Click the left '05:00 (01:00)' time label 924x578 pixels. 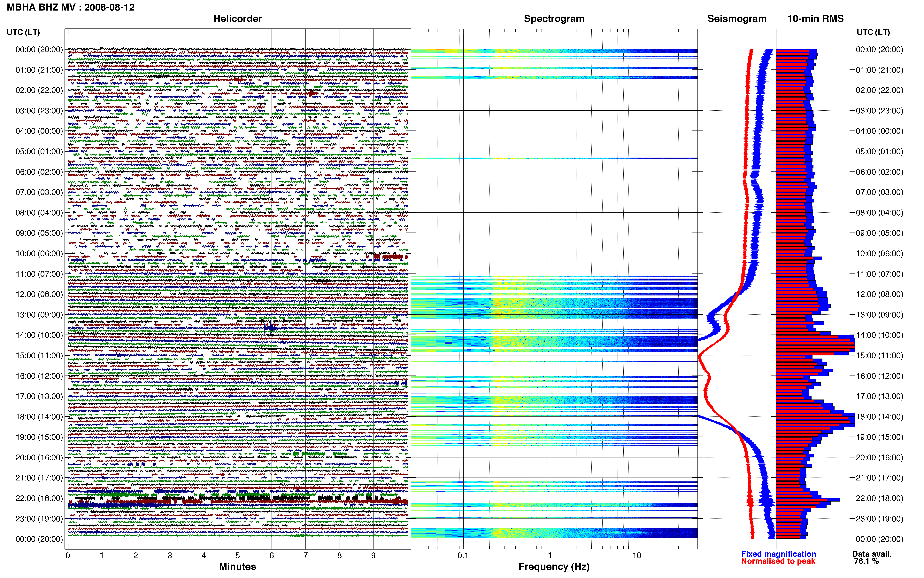pos(39,151)
